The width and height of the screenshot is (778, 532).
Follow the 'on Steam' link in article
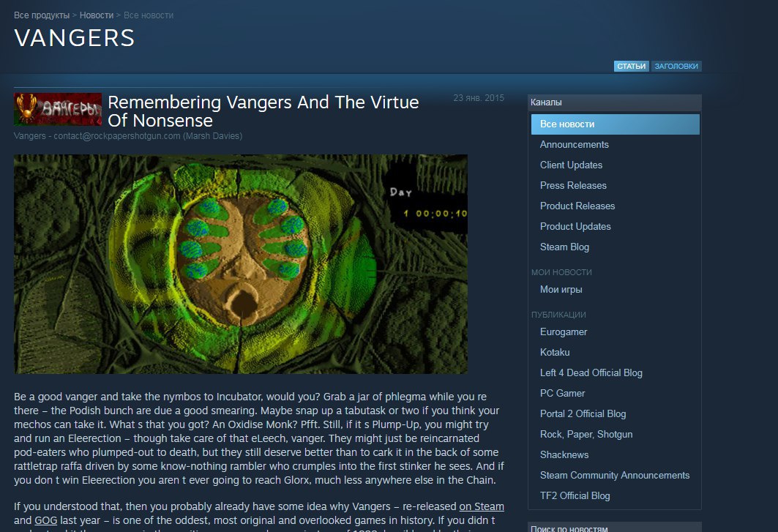coord(482,506)
